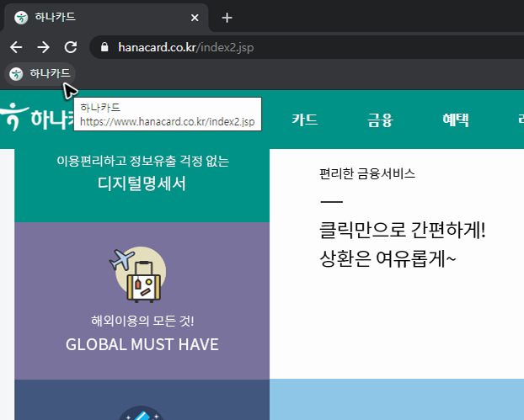The width and height of the screenshot is (524, 420).
Task: Click the airplane and suitcase travel icon
Action: [x=137, y=274]
